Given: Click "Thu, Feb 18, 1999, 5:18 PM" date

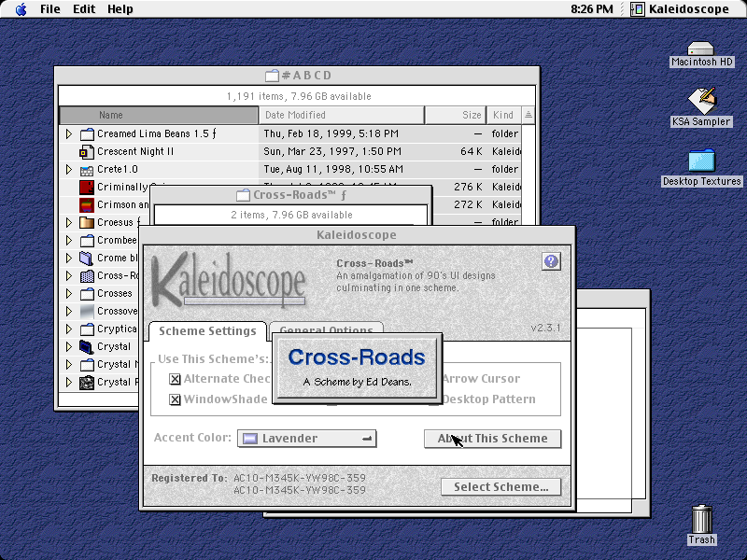Looking at the screenshot, I should point(331,133).
